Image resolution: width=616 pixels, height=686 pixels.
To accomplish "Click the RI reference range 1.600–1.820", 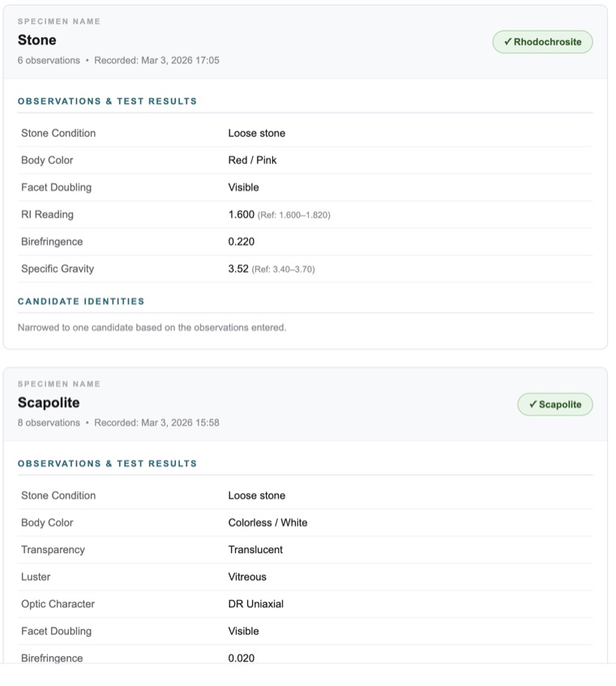I will (293, 216).
